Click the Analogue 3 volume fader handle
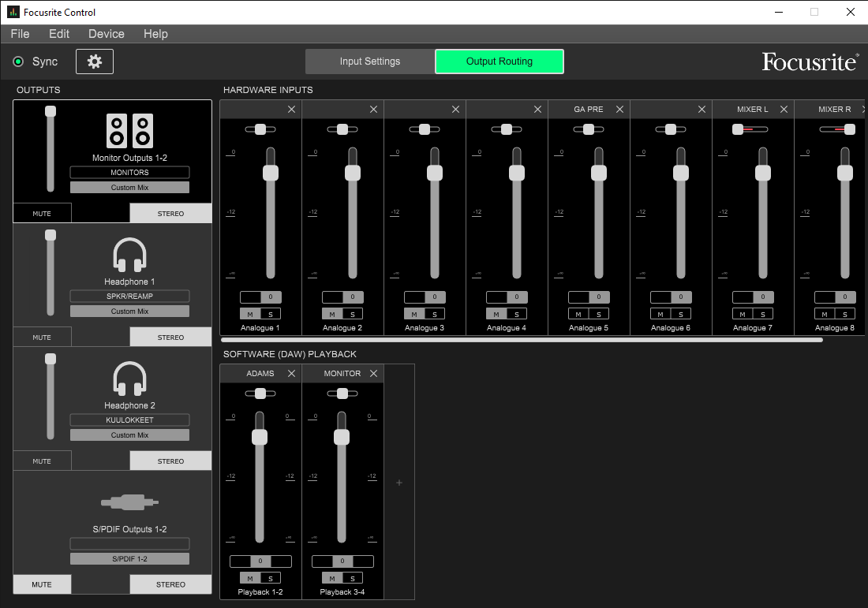The image size is (868, 608). tap(435, 173)
